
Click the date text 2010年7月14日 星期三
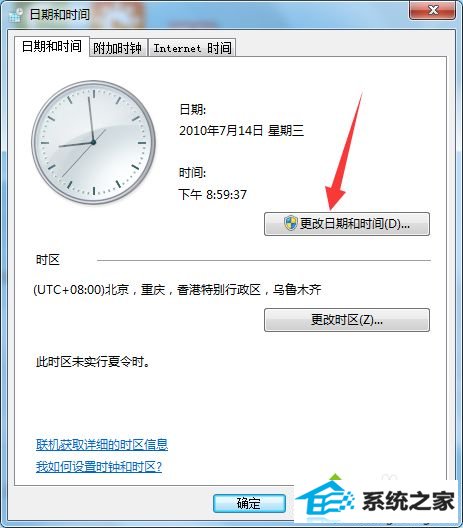[x=241, y=131]
